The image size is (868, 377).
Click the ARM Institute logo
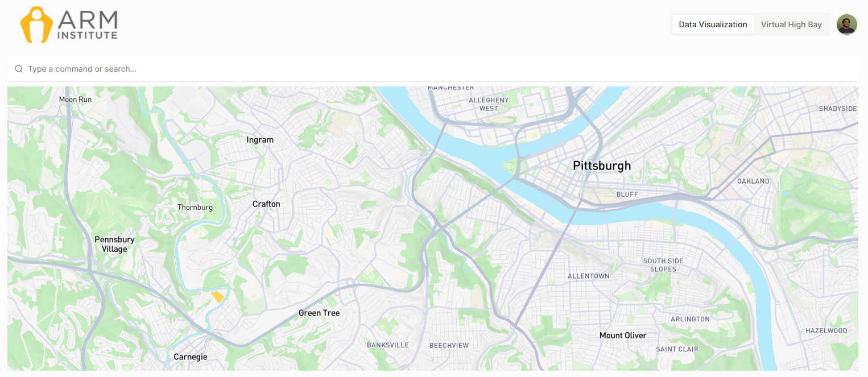point(69,25)
